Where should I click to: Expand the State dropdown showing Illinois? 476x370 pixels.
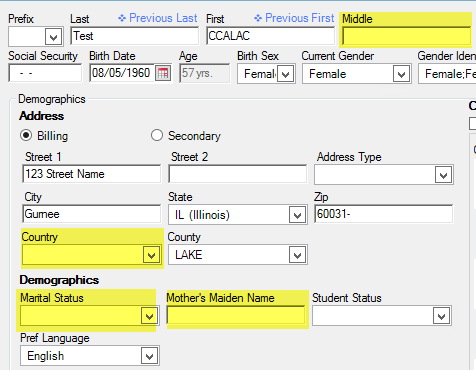[297, 215]
